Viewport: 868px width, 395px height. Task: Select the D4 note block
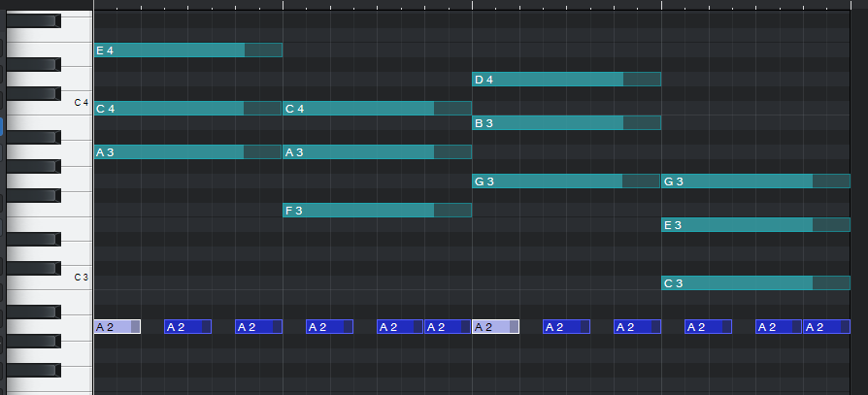[549, 80]
